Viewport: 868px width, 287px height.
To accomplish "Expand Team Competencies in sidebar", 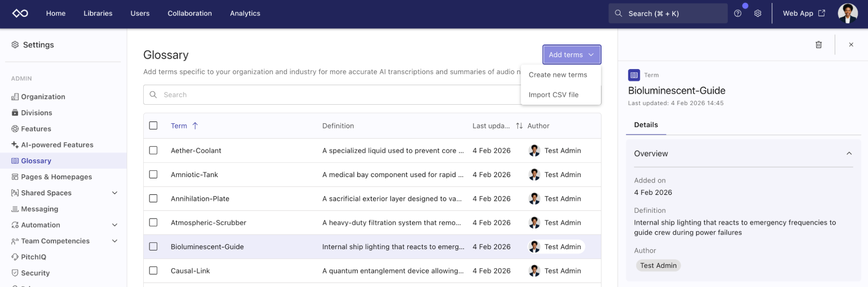I will (x=115, y=241).
